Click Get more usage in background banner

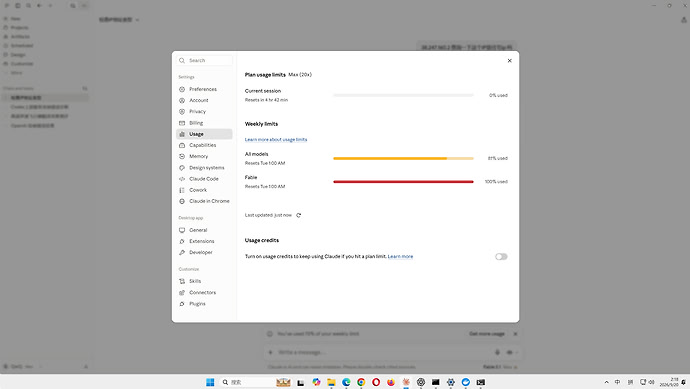[x=487, y=334]
